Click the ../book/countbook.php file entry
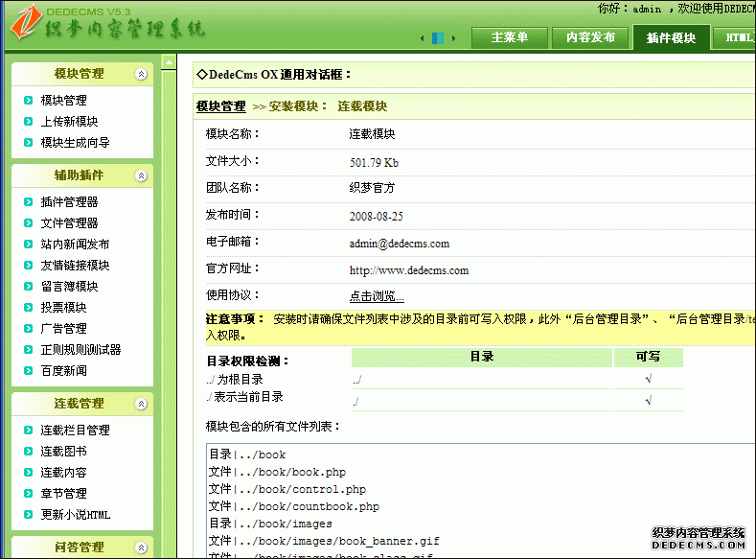Viewport: 756px width, 559px height. point(294,507)
